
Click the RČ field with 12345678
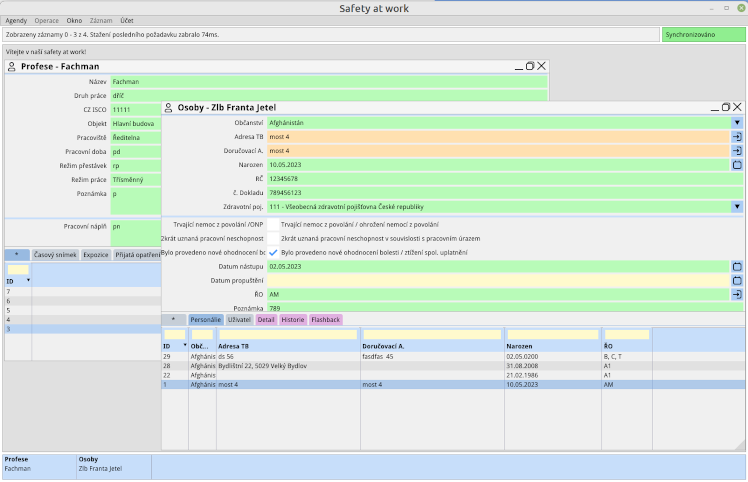[505, 179]
